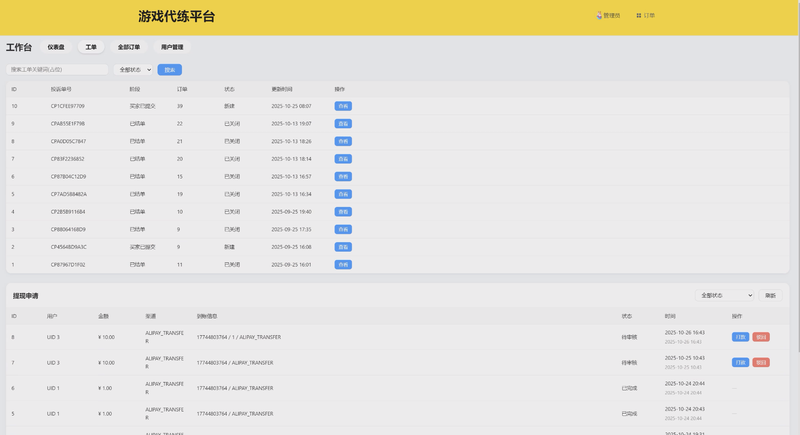This screenshot has width=800, height=435.
Task: Switch to the 仪表盘 tab
Action: pos(56,47)
